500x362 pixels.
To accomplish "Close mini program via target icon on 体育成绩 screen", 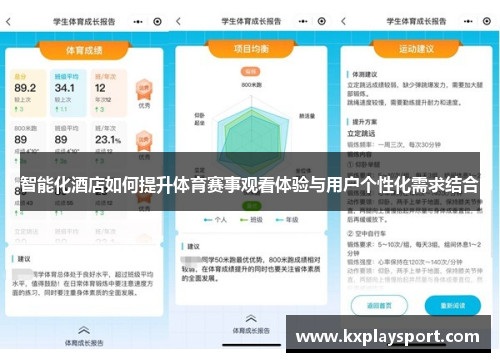I will point(157,22).
